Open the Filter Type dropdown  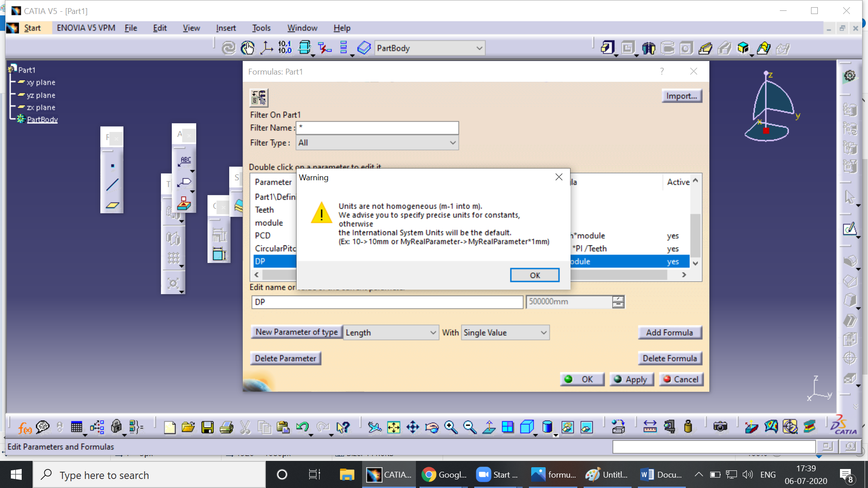pyautogui.click(x=377, y=143)
